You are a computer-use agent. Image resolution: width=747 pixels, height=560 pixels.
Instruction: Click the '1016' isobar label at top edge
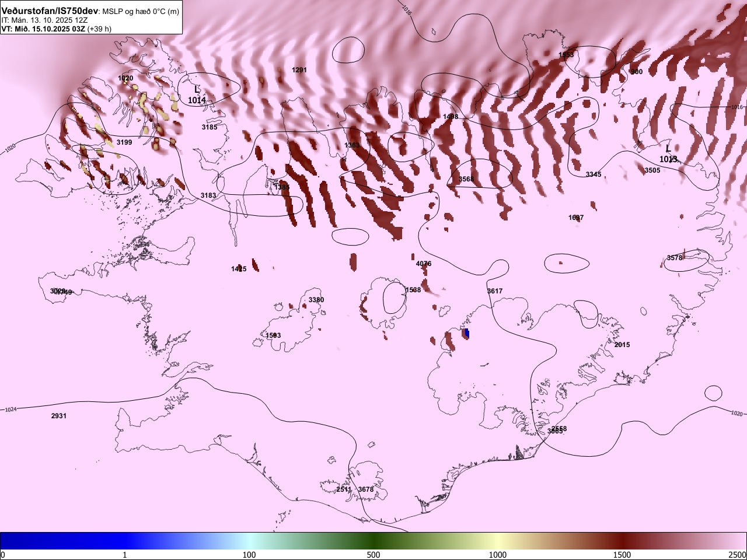[407, 9]
